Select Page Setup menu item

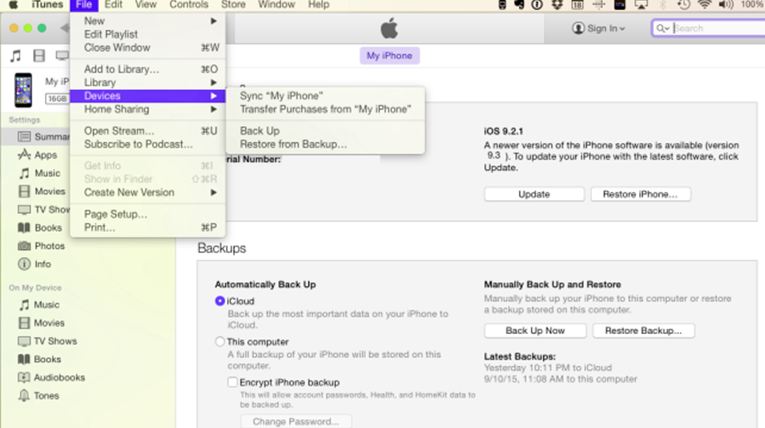click(148, 214)
